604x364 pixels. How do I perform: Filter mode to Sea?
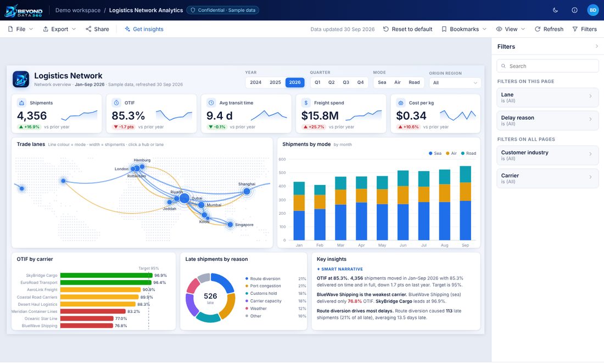382,82
